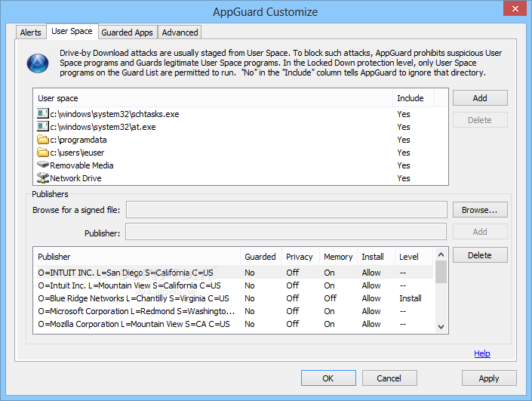This screenshot has width=532, height=401.
Task: Click the publisher list scrollbar thumb
Action: [x=441, y=272]
